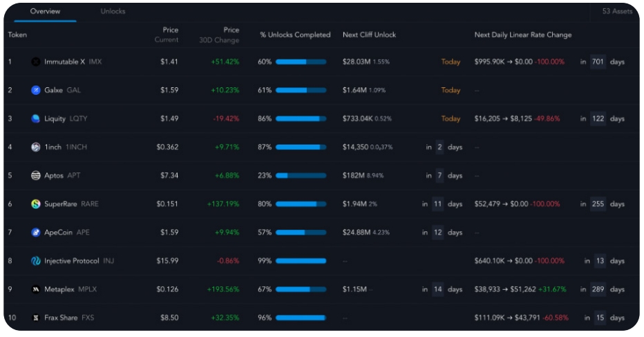Screen dimensions: 644x337
Task: Open the Injective Protocol token name
Action: [x=71, y=261]
